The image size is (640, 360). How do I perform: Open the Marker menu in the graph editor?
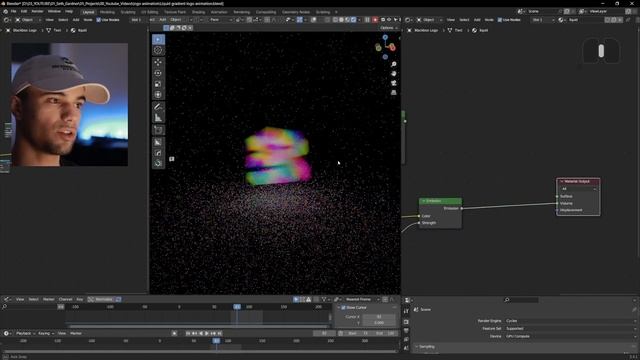49,300
